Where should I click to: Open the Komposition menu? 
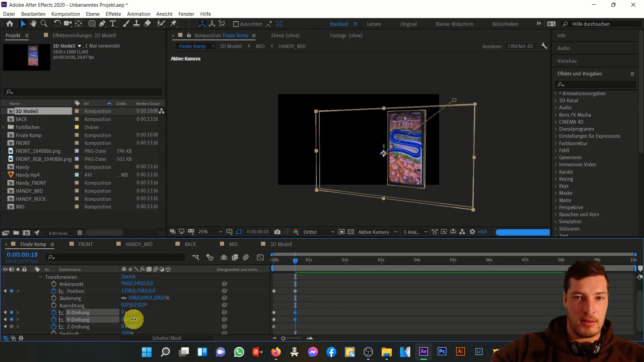point(65,14)
